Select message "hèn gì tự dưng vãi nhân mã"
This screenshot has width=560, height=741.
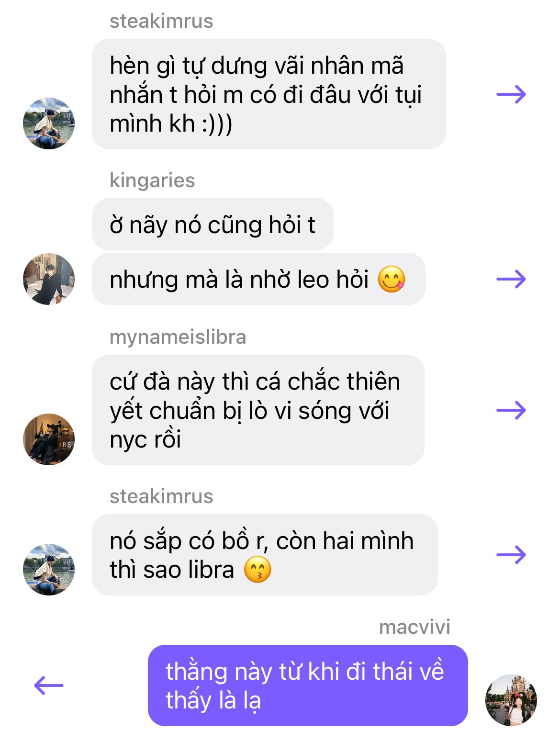269,94
